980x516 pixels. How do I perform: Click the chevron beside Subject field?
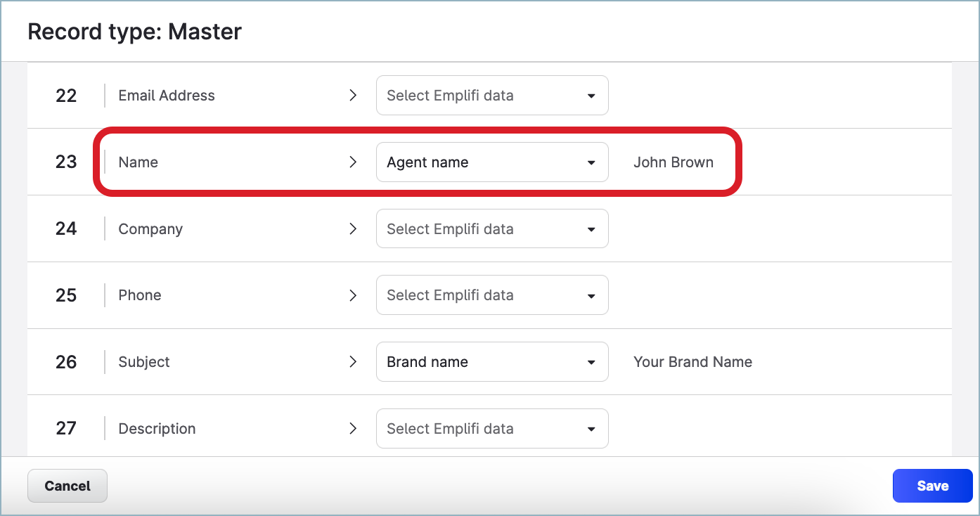tap(353, 361)
